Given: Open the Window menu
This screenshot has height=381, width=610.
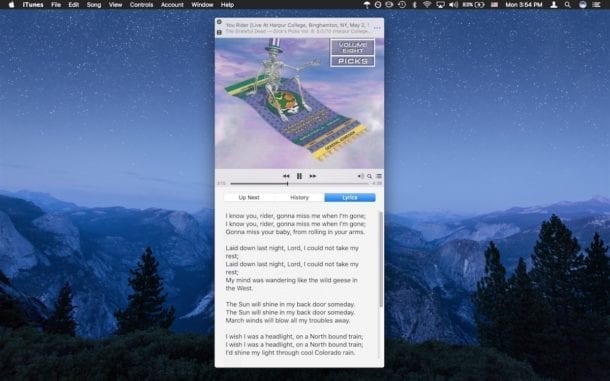Looking at the screenshot, I should tap(202, 5).
